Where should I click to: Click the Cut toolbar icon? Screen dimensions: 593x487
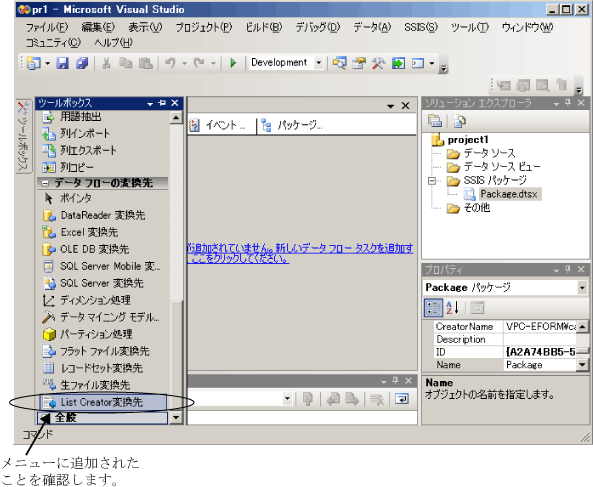pyautogui.click(x=106, y=63)
